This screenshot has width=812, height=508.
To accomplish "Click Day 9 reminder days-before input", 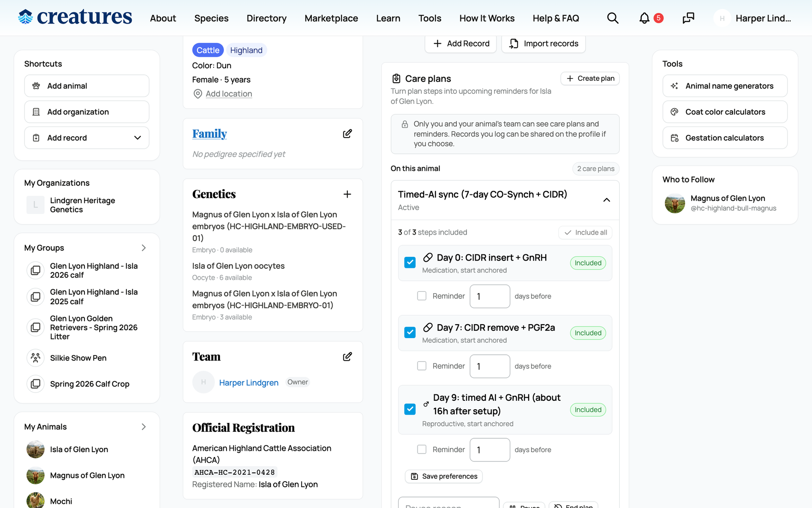I will tap(490, 449).
